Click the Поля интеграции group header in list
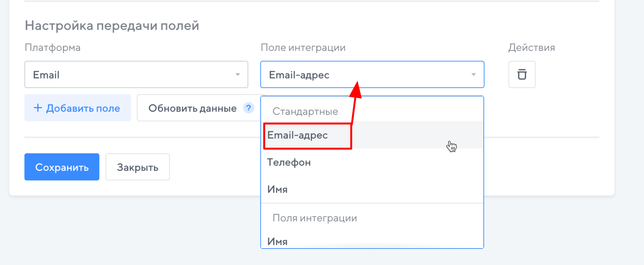 [315, 218]
